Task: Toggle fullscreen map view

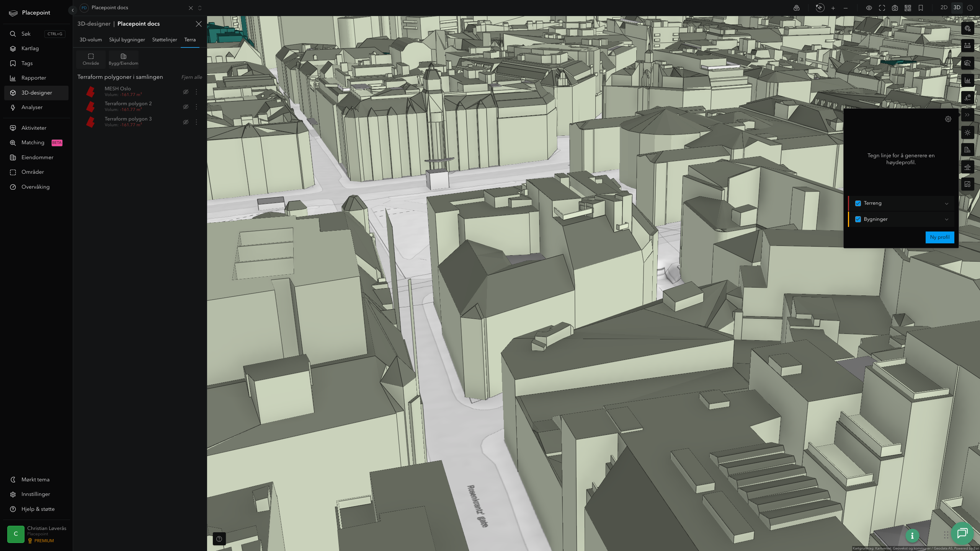Action: (x=882, y=8)
